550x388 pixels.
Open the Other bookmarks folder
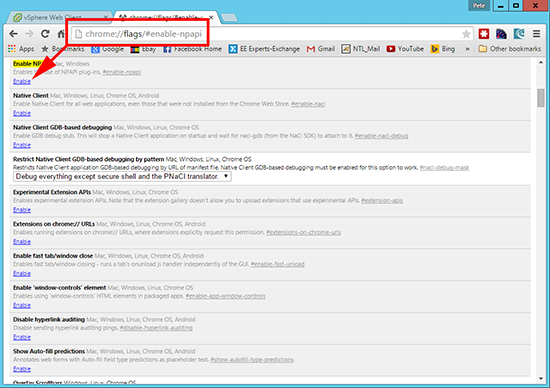pyautogui.click(x=510, y=49)
